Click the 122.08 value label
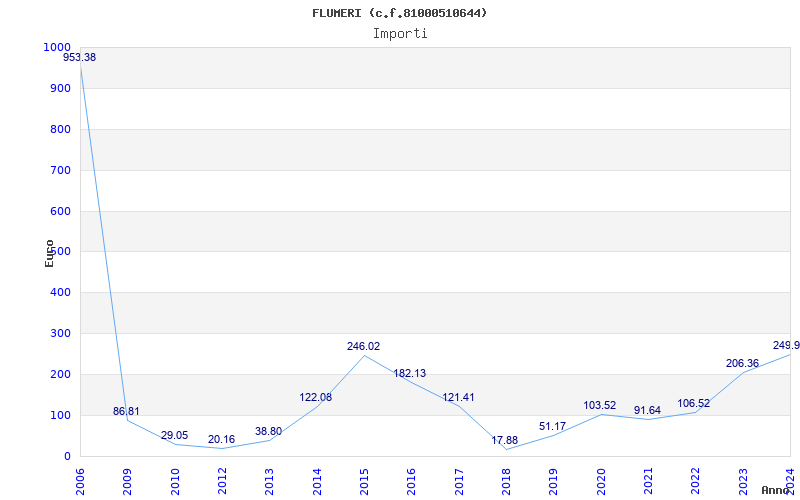 pos(315,397)
